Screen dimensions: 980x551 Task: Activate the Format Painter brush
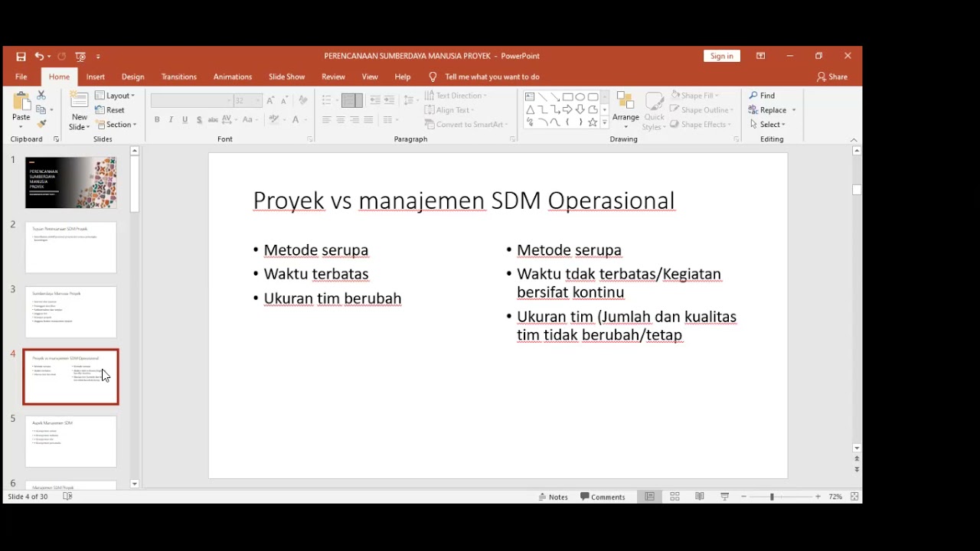(x=41, y=124)
